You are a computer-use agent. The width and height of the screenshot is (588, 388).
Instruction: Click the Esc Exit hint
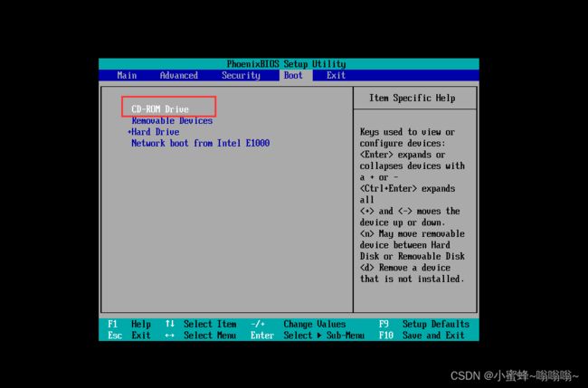coord(129,336)
